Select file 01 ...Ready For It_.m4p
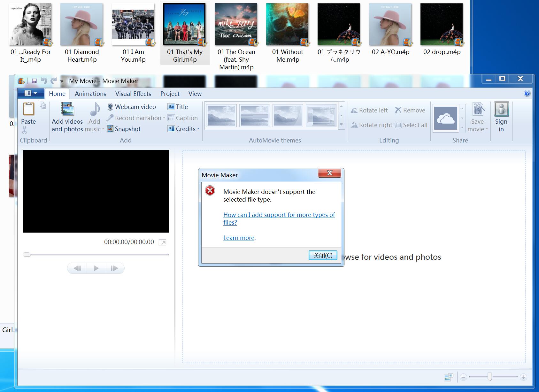Screen dimensions: 539x392 click(x=30, y=33)
